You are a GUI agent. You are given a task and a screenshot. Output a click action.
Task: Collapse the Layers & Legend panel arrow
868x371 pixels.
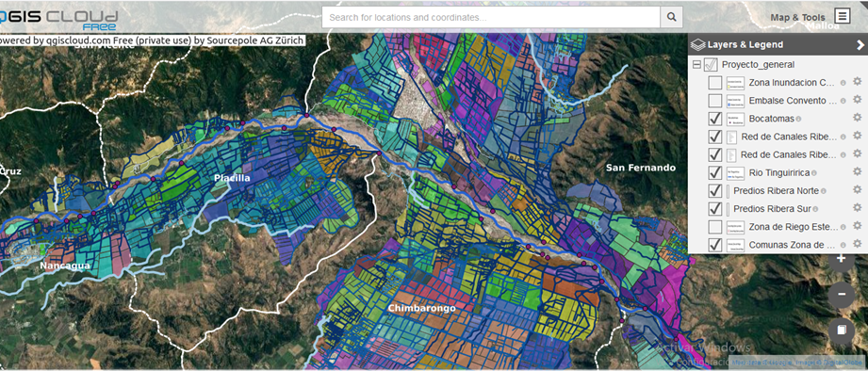(x=860, y=45)
